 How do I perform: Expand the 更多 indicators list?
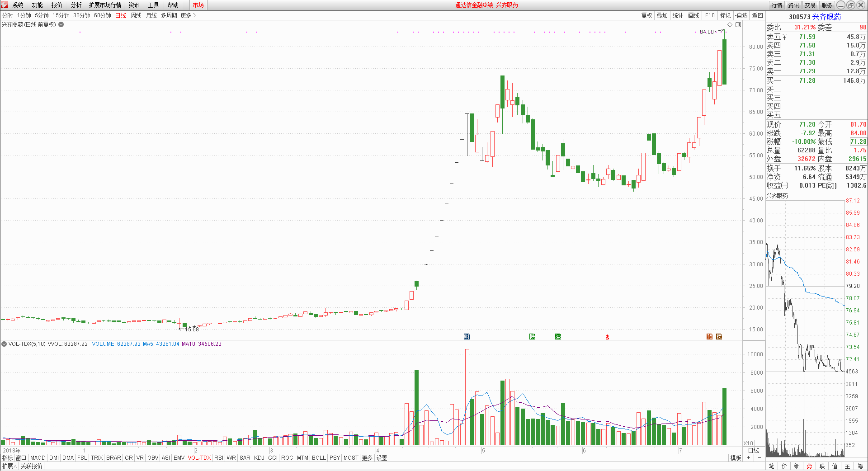pyautogui.click(x=367, y=458)
